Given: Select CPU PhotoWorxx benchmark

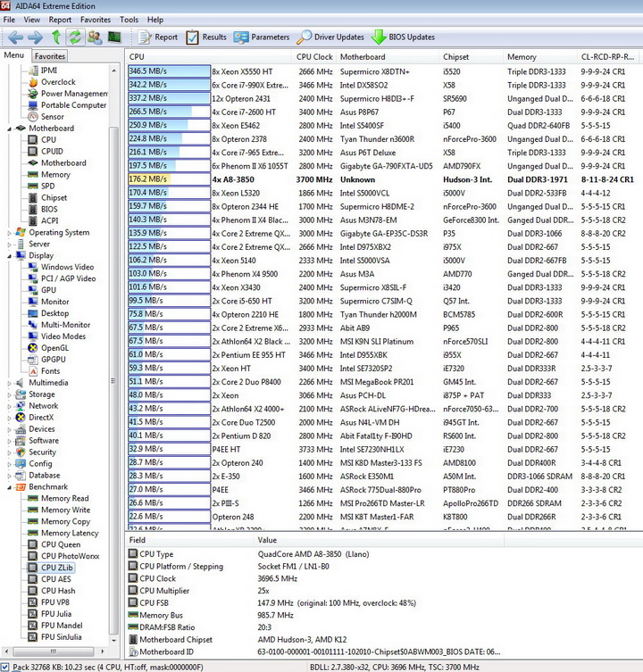Looking at the screenshot, I should pos(70,556).
